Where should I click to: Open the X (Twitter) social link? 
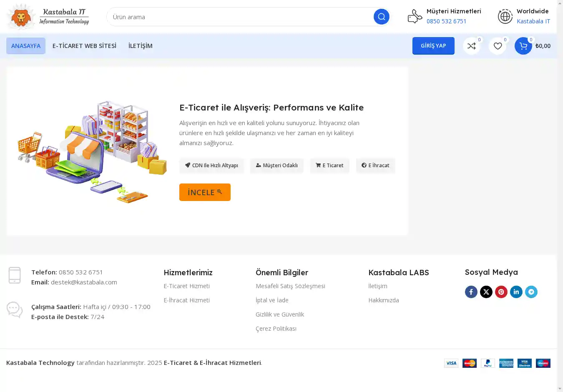486,292
